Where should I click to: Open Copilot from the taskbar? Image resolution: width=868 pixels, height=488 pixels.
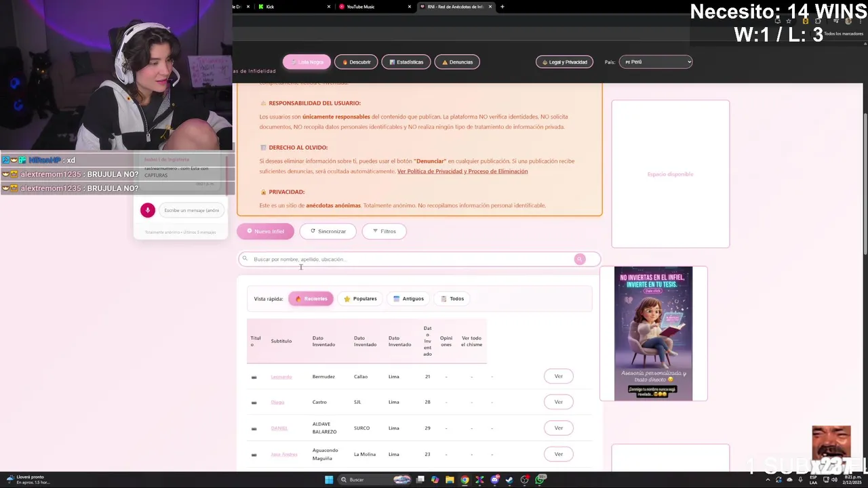(x=435, y=480)
